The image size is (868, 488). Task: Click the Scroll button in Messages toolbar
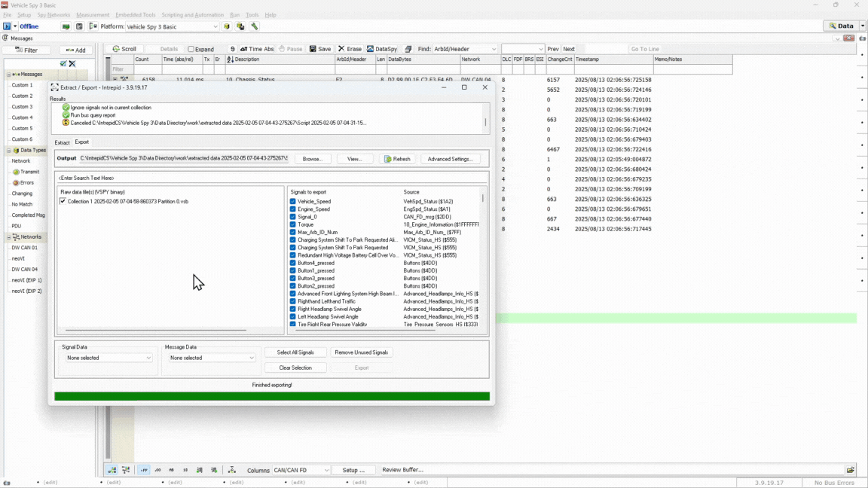click(124, 49)
